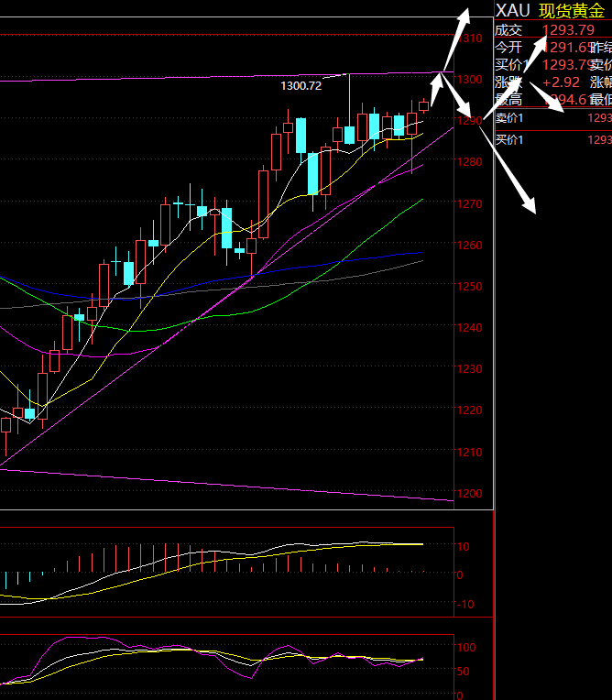Select the latest rightmost candlestick

pyautogui.click(x=423, y=105)
